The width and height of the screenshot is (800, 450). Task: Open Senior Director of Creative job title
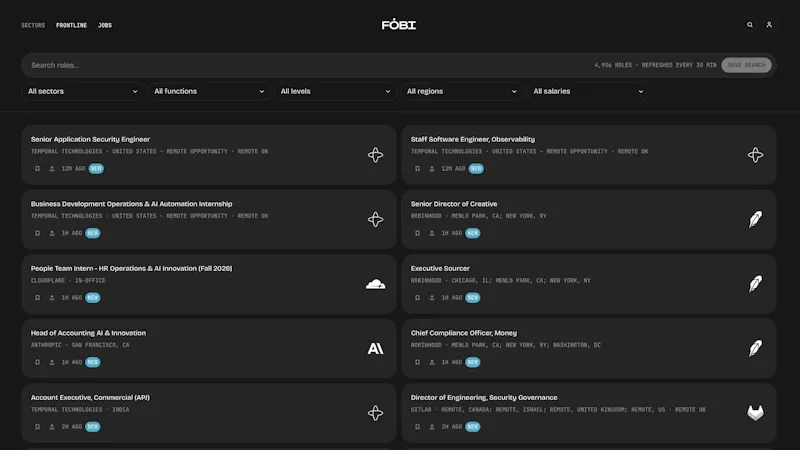point(454,204)
